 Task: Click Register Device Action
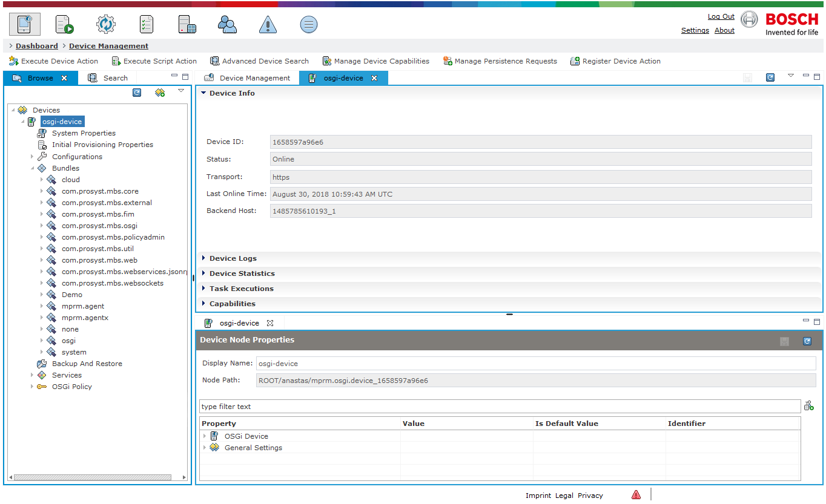pos(615,61)
